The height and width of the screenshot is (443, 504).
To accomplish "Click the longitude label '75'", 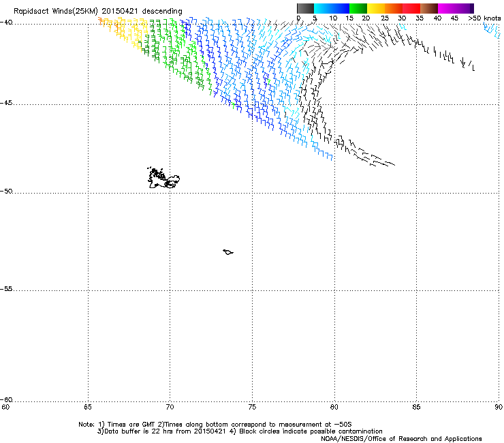I will click(252, 408).
